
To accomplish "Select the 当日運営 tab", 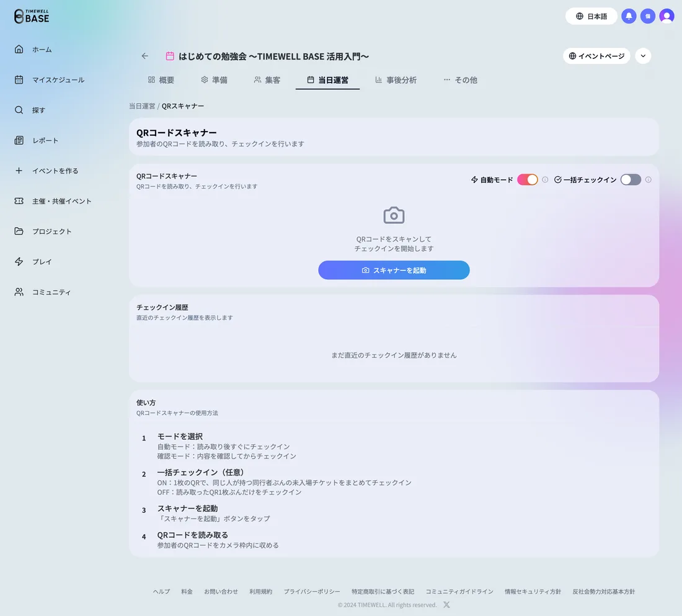I will coord(327,79).
